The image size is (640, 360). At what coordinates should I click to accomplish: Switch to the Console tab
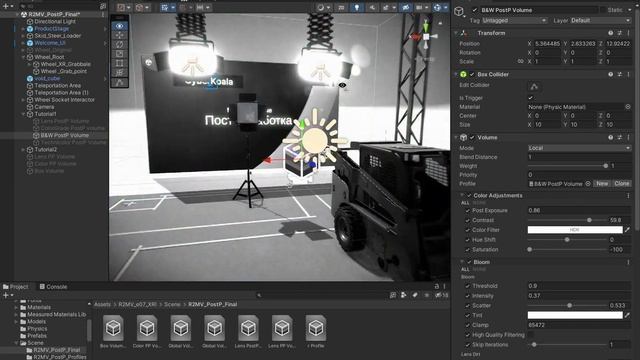coord(53,287)
